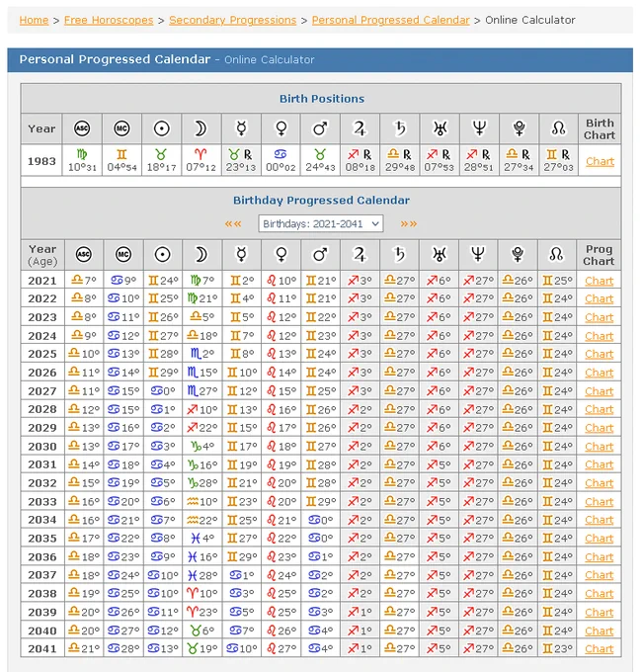Click the Mercury symbol in Progressed Calendar header
This screenshot has width=642, height=672.
242,255
